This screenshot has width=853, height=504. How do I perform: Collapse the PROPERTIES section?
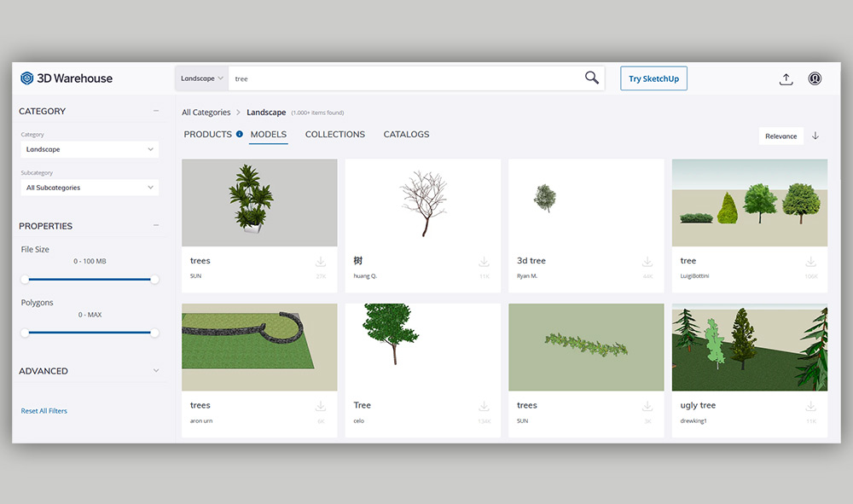pyautogui.click(x=156, y=225)
